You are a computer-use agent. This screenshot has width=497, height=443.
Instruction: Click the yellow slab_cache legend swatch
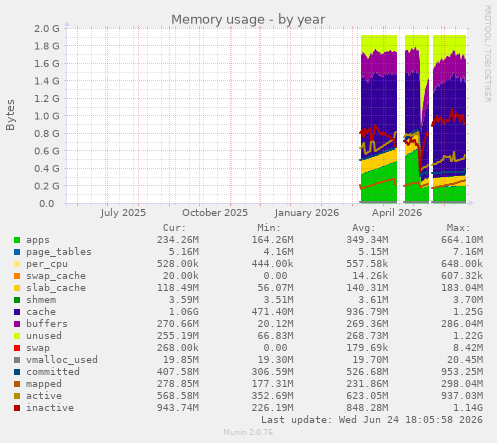point(17,288)
